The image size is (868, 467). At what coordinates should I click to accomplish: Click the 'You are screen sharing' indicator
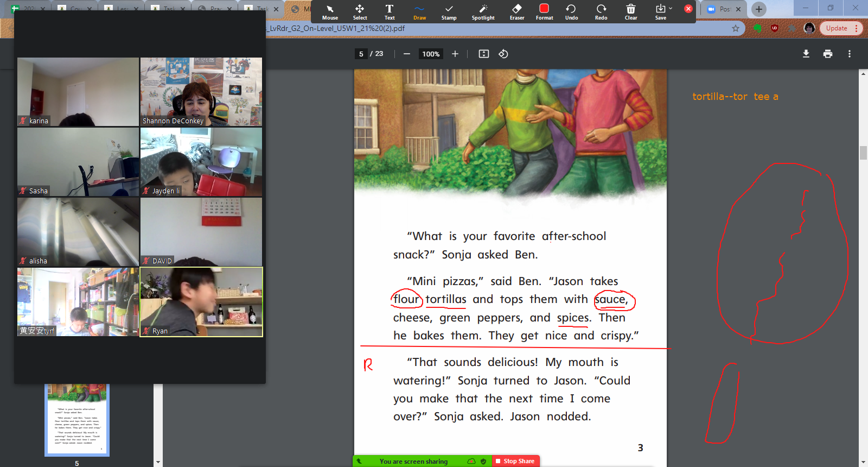(413, 462)
